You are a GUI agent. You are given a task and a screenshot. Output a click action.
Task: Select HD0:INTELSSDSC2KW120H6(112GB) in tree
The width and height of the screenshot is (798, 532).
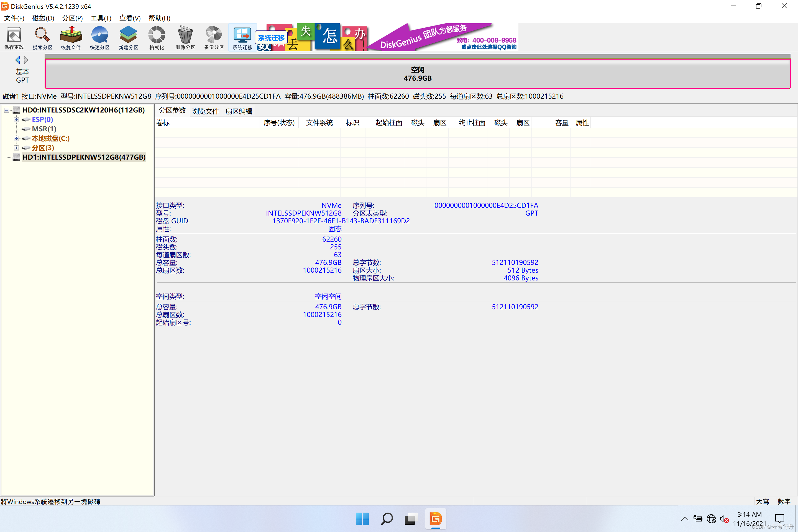pyautogui.click(x=83, y=110)
